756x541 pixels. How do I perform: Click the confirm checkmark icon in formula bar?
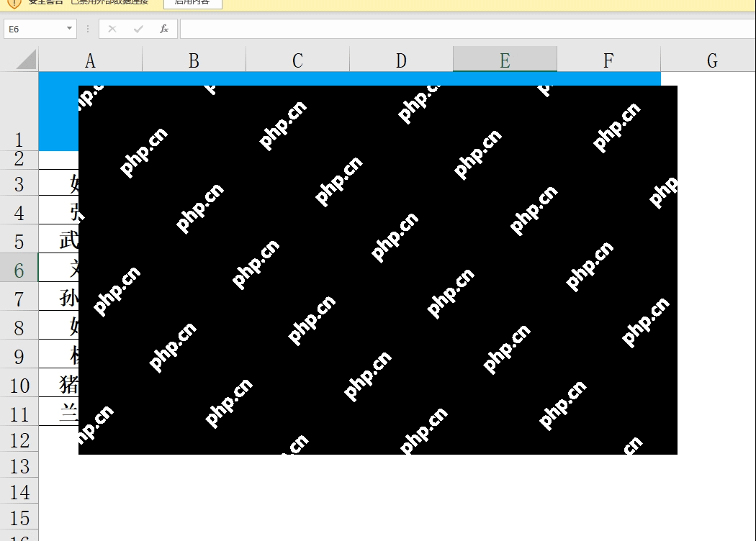(x=138, y=29)
